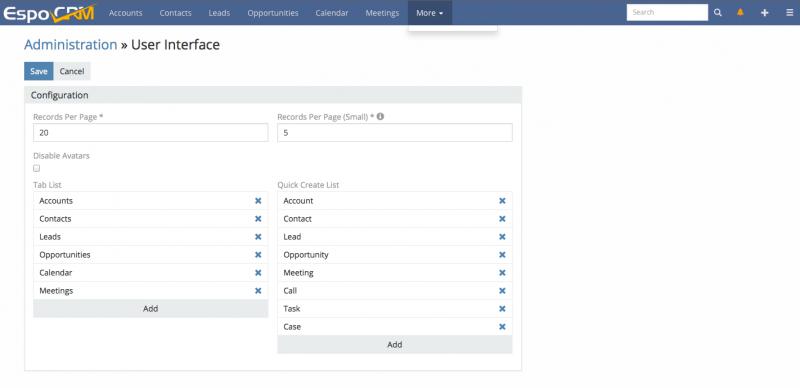Click the Configuration panel header
This screenshot has height=388, width=800.
(x=273, y=95)
